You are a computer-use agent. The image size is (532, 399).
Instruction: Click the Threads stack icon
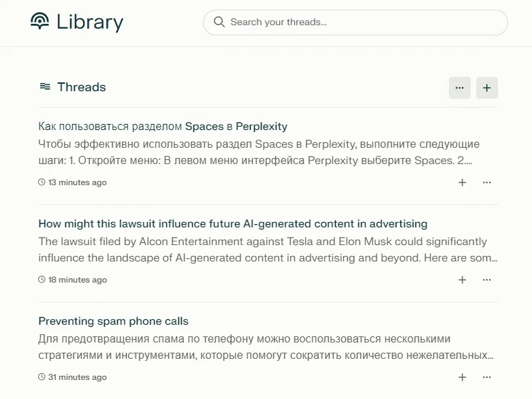point(45,86)
